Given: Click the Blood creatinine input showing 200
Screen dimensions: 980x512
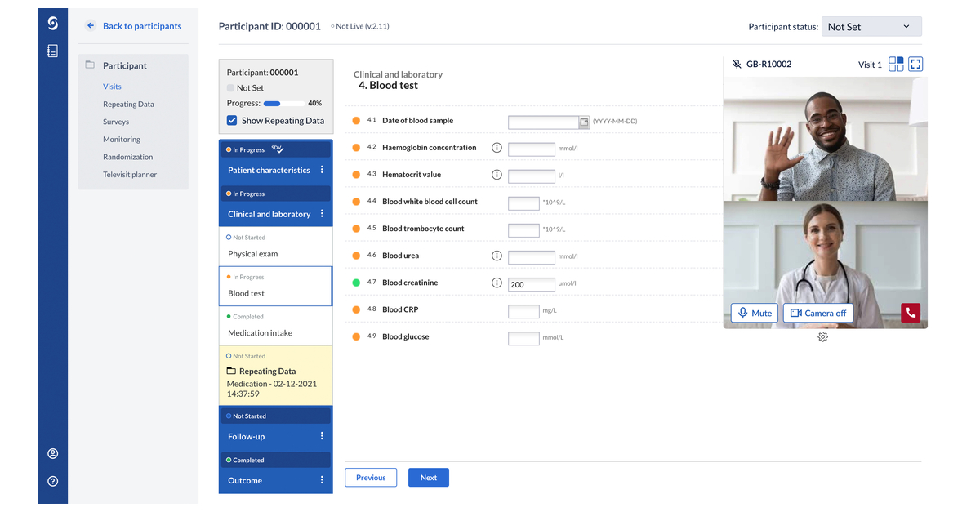Looking at the screenshot, I should click(x=532, y=284).
